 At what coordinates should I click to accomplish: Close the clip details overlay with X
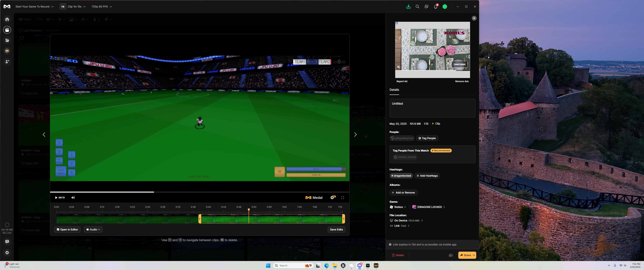point(474,18)
